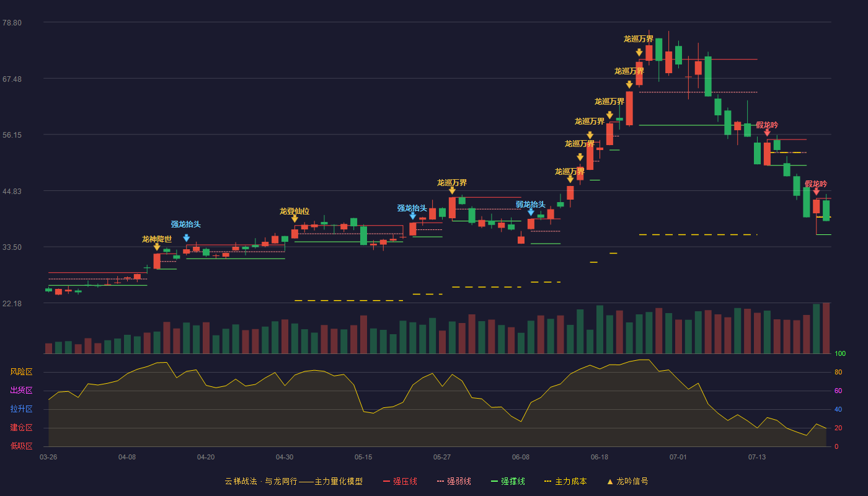Toggle the 强弱线 legend series
This screenshot has width=868, height=496.
tap(453, 481)
